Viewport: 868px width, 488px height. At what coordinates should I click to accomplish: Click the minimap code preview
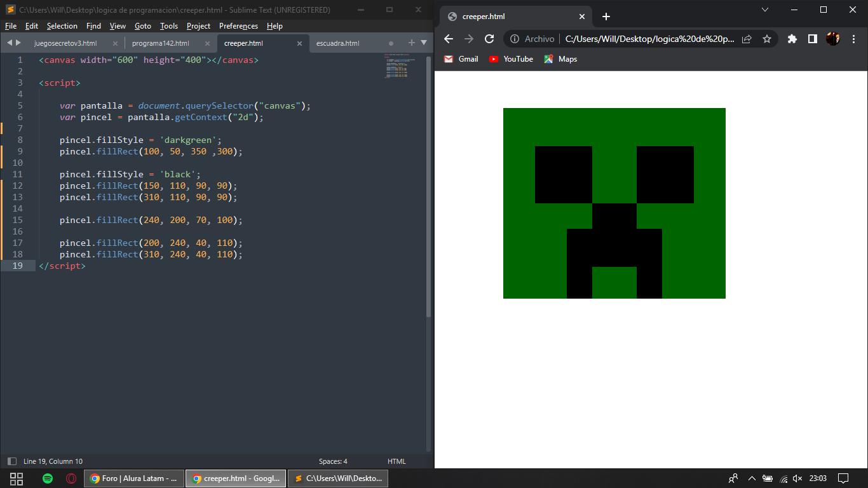(x=399, y=66)
